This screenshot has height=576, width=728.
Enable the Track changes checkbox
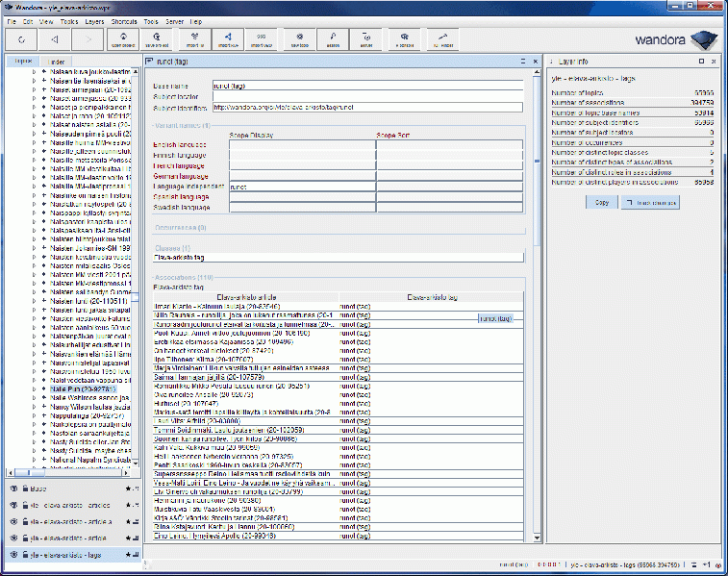pyautogui.click(x=628, y=203)
